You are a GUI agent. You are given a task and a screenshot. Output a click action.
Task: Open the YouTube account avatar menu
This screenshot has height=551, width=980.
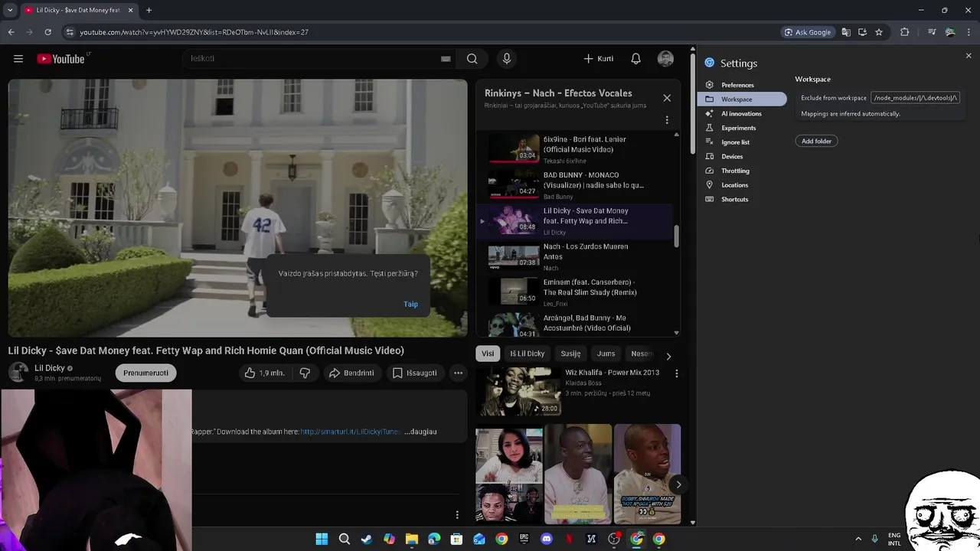(x=665, y=59)
